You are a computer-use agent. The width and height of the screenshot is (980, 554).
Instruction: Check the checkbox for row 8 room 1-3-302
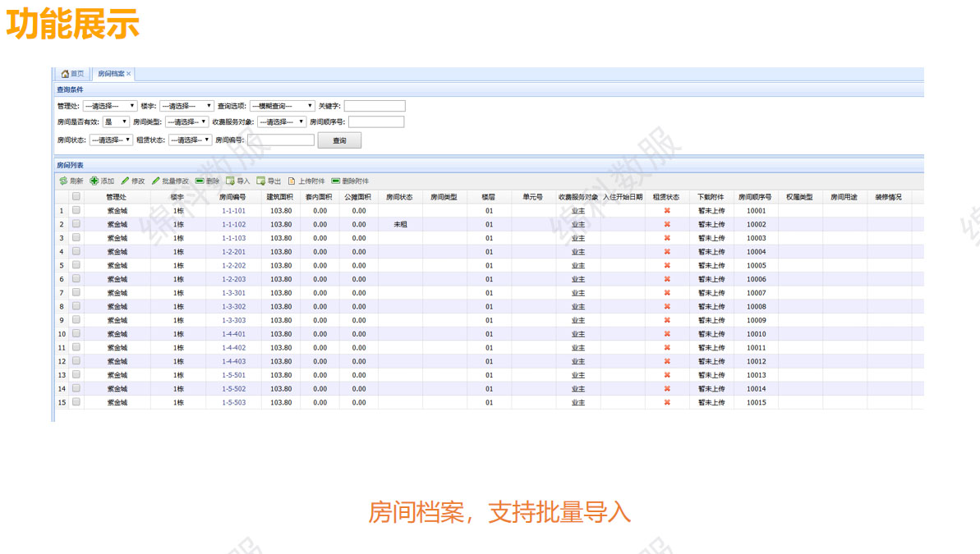pyautogui.click(x=76, y=306)
